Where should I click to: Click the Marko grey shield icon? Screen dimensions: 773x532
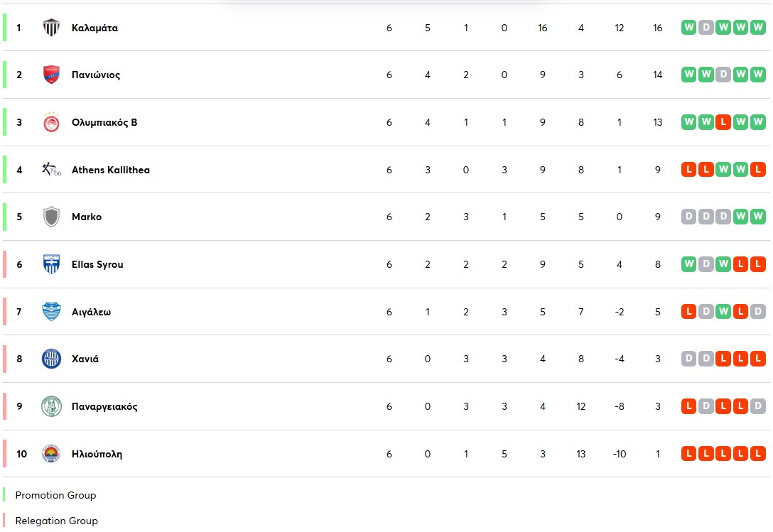click(51, 217)
